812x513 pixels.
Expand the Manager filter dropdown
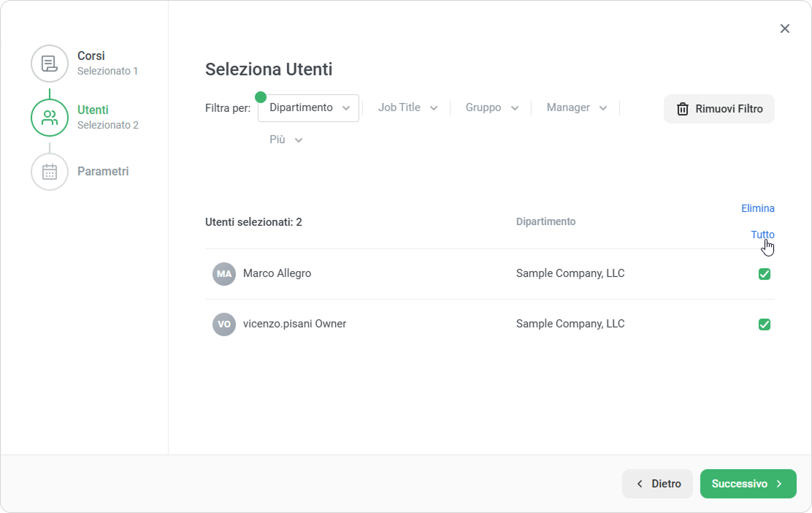[x=576, y=107]
